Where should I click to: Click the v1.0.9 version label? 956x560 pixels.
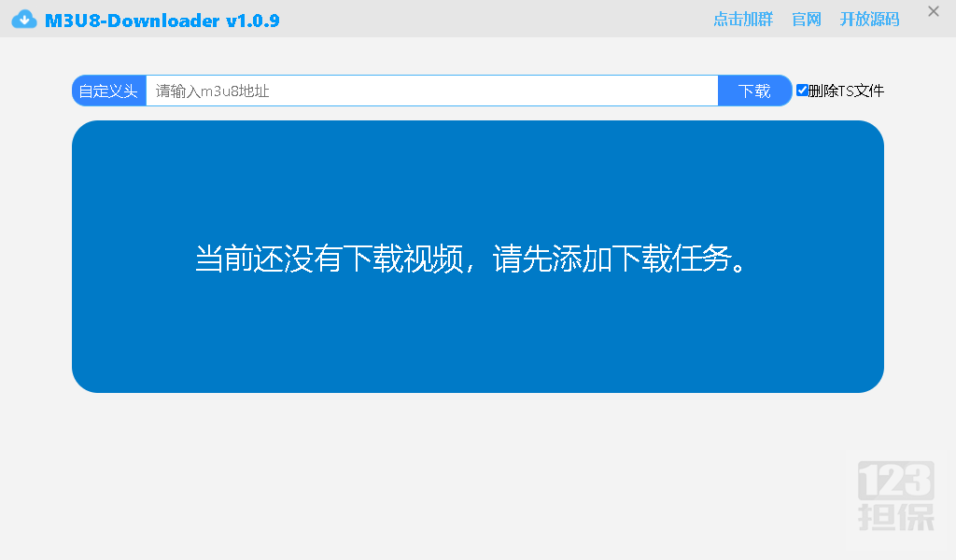(253, 21)
